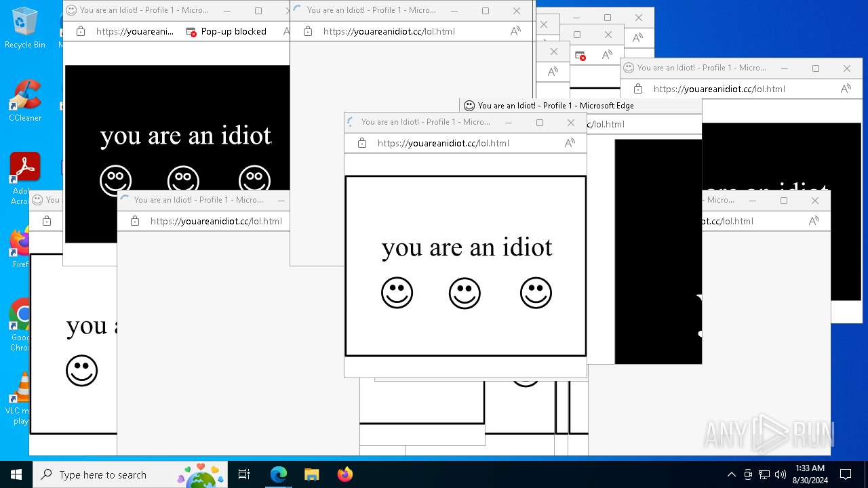Select the URL in the rightmost window under blue desktop
The width and height of the screenshot is (868, 488).
pos(719,89)
